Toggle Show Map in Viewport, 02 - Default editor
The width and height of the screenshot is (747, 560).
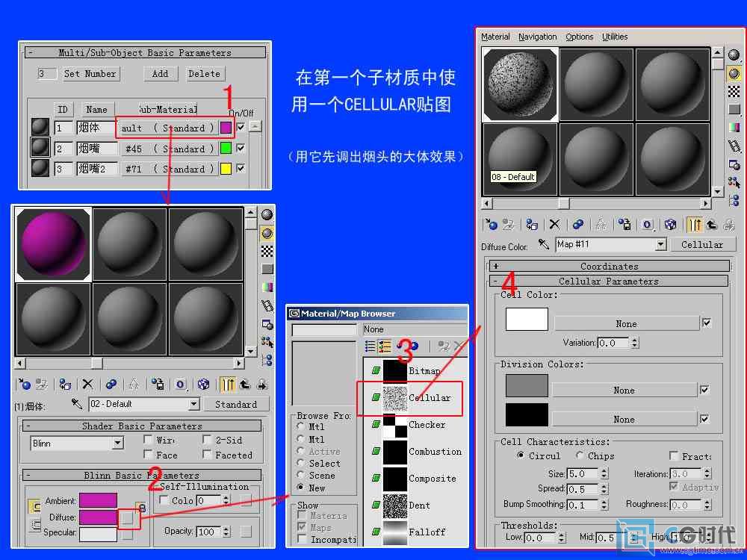(203, 385)
